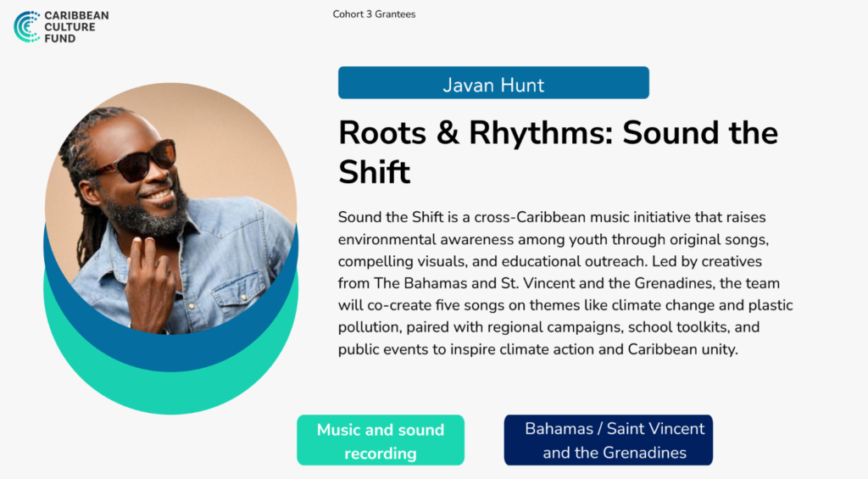This screenshot has width=868, height=479.
Task: Click the Bahamas / Saint Vincent country tag
Action: coord(608,441)
